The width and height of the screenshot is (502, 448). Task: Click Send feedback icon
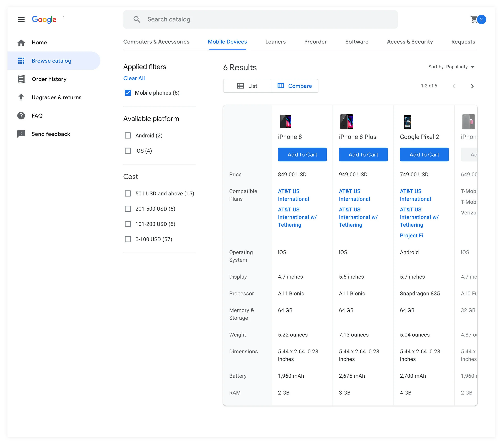click(21, 134)
